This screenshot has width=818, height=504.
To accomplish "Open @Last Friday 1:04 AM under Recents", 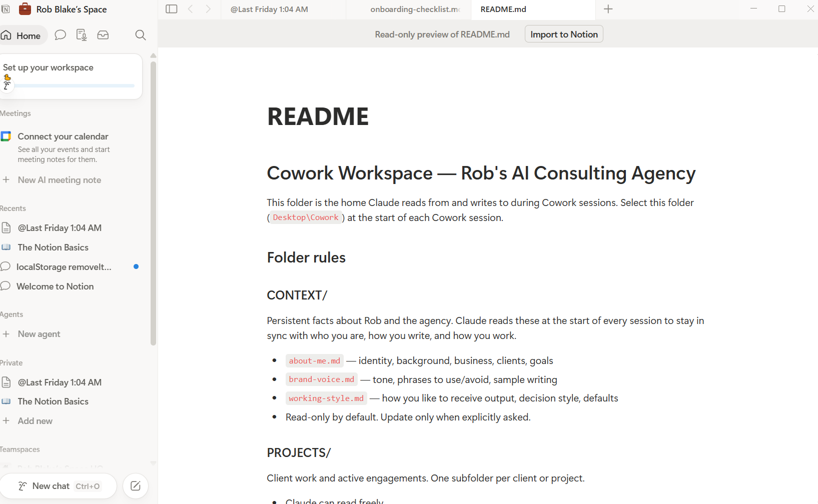I will [60, 228].
